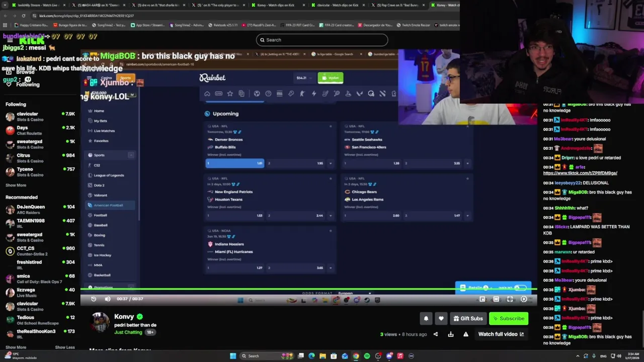
Task: Open the Windows Start menu
Action: point(233,356)
